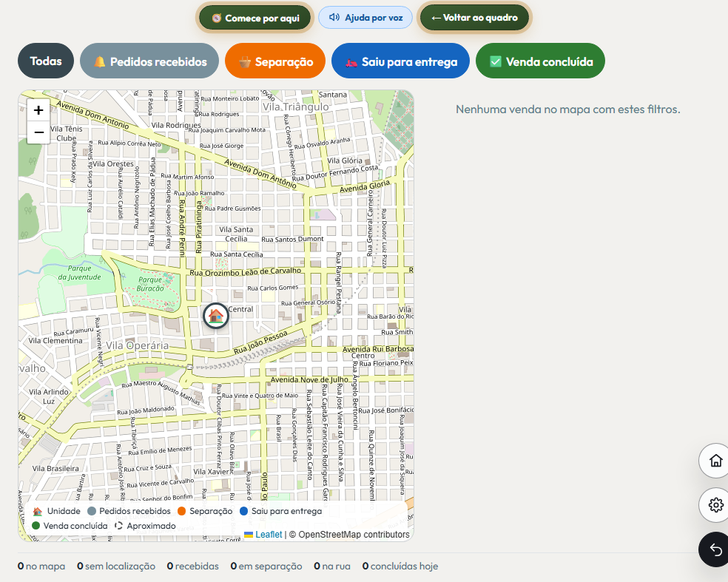Viewport: 728px width, 582px height.
Task: Open the floating home icon button
Action: [715, 461]
